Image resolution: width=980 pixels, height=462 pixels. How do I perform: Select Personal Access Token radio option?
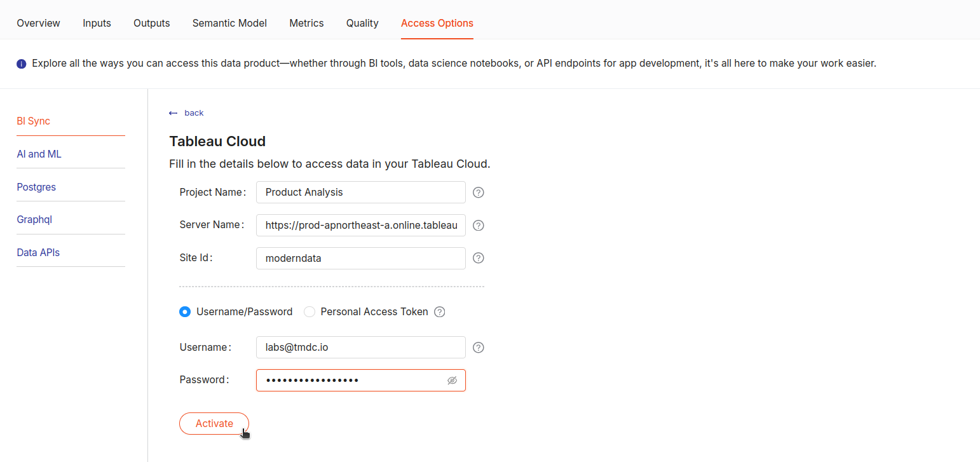310,311
